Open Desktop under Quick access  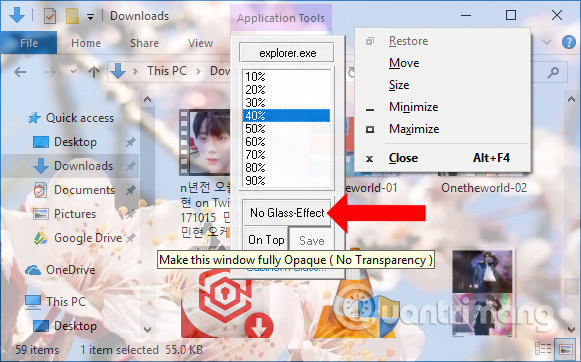[65, 142]
